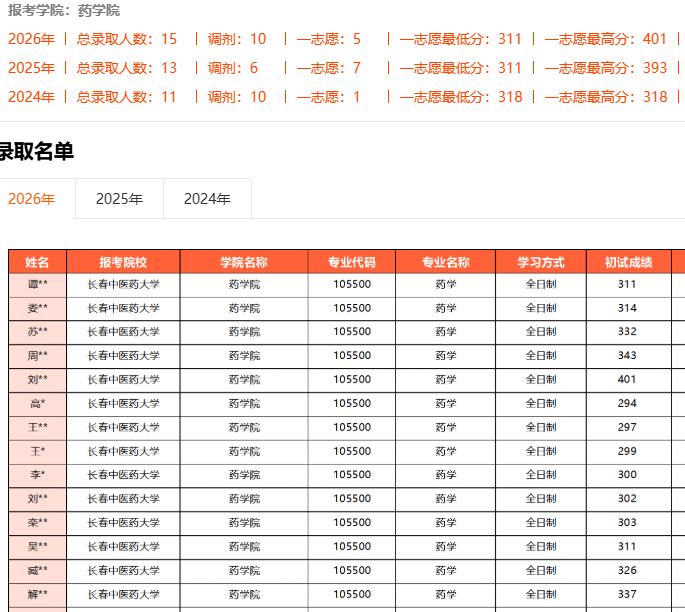The width and height of the screenshot is (685, 612).
Task: Click the score cell 294
Action: 627,403
